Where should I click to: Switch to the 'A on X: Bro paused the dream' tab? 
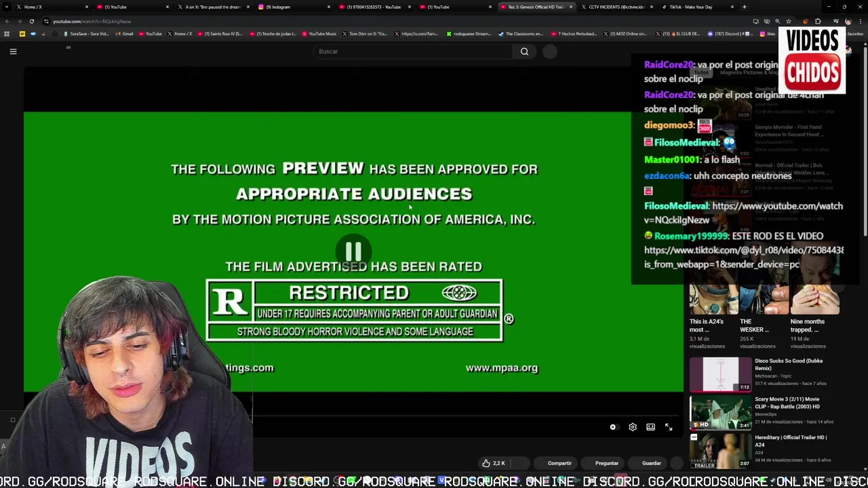point(213,7)
